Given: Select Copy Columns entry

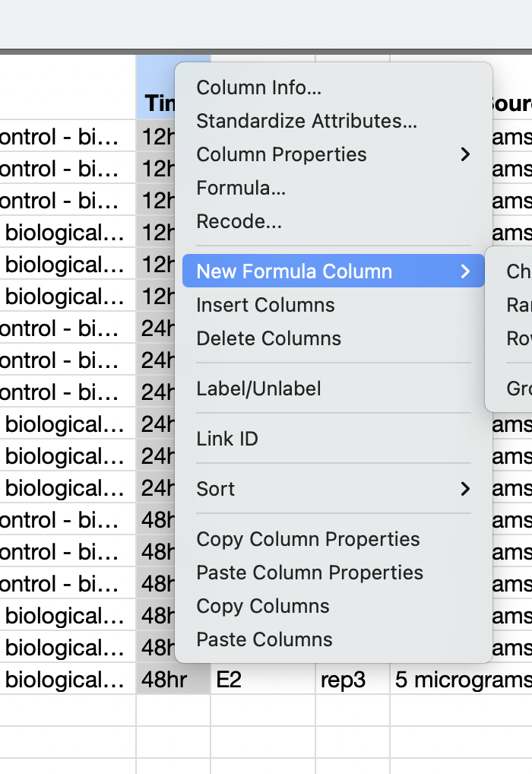Looking at the screenshot, I should (x=263, y=606).
